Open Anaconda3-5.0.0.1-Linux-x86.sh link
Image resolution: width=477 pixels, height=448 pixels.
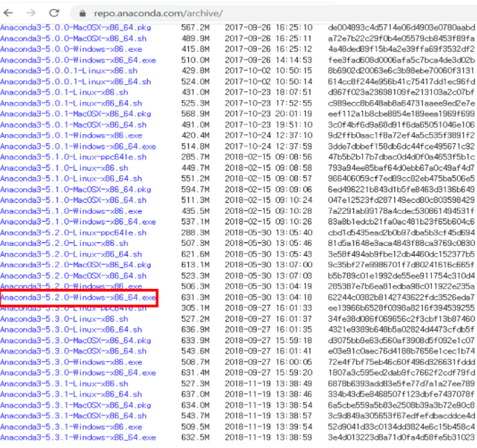point(69,71)
